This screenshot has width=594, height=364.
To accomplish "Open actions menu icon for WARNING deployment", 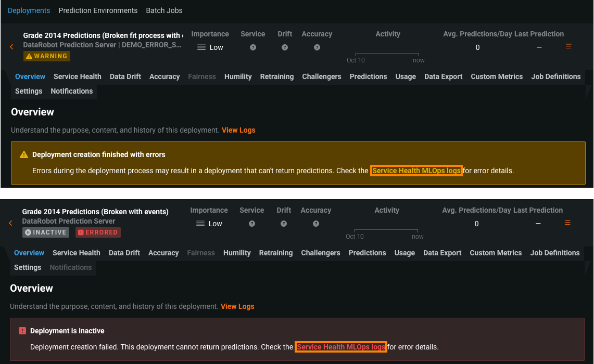I will (x=568, y=46).
